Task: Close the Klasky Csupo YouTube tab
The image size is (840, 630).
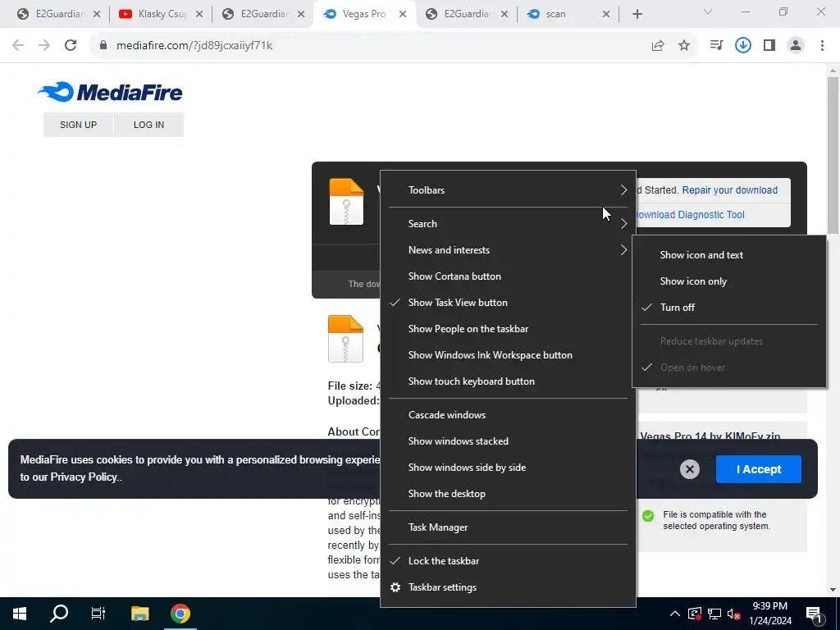Action: 199,15
